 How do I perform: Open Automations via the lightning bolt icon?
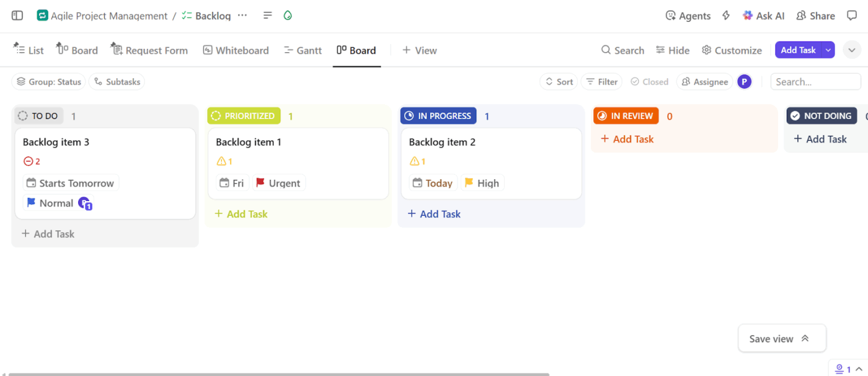tap(726, 15)
